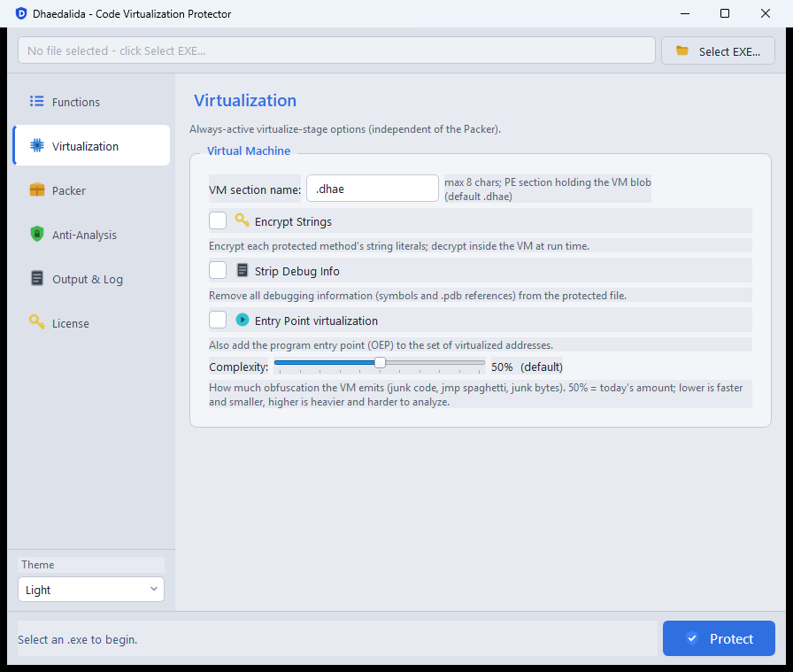This screenshot has height=672, width=793.
Task: Click the Anti-Analysis shield icon
Action: (x=37, y=234)
